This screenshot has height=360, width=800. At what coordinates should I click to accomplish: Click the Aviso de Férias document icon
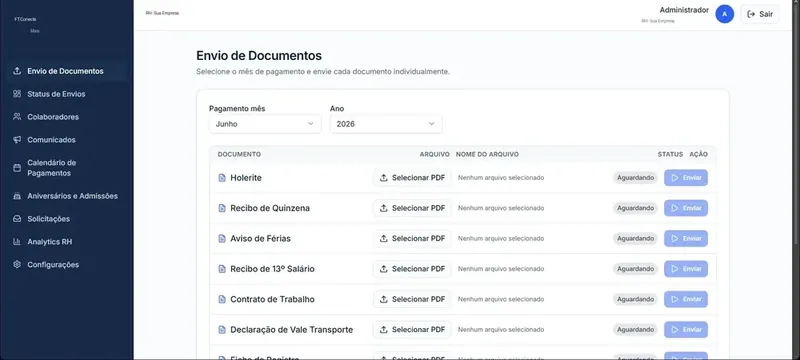(x=222, y=239)
